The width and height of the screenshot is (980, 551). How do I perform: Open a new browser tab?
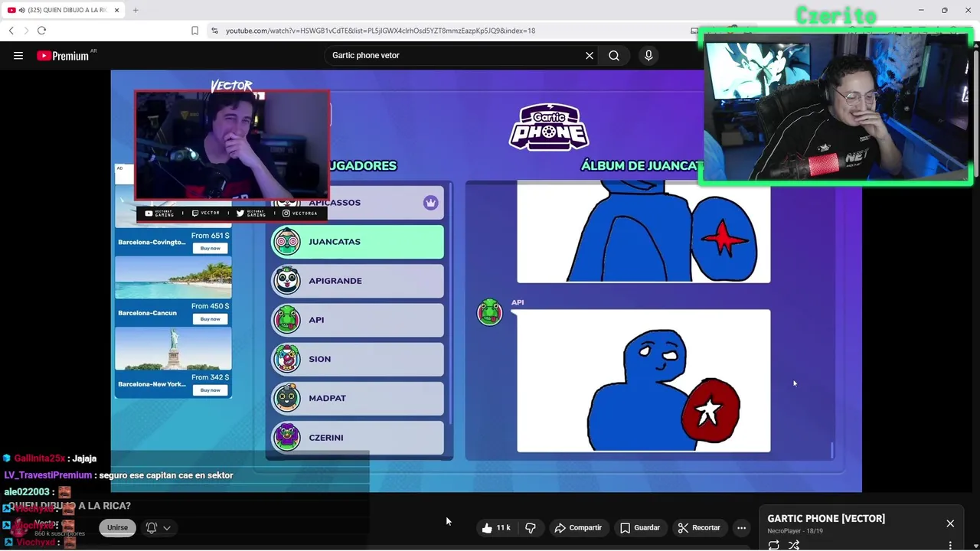click(136, 10)
